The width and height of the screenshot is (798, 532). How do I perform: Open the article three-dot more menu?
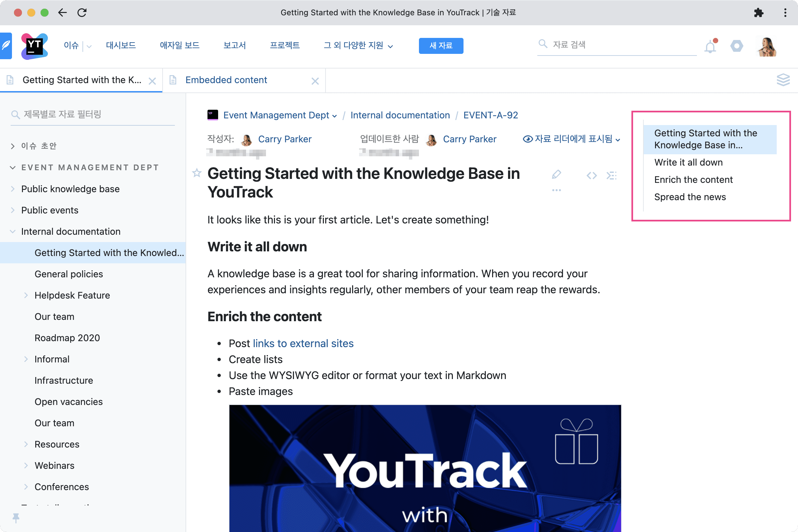[556, 190]
